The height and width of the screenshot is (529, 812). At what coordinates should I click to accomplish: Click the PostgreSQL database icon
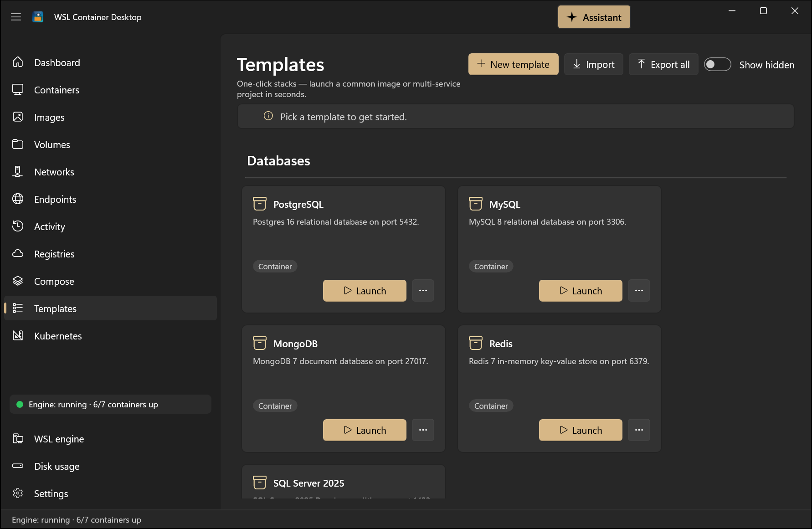tap(260, 204)
